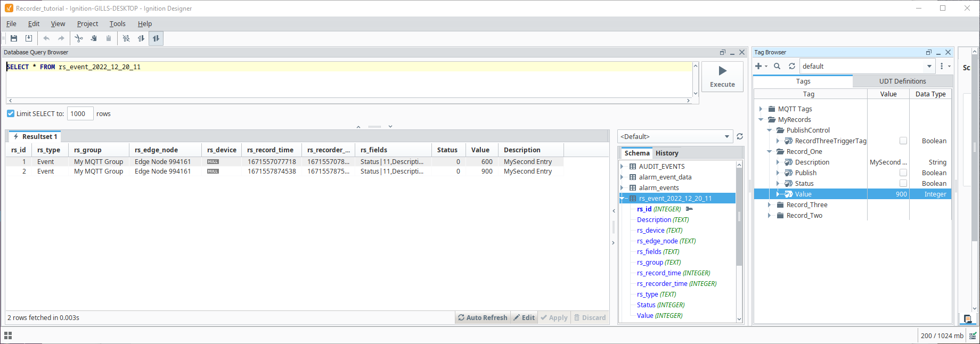Screen dimensions: 980x344
Task: Click the search icon in Tag Browser
Action: [x=777, y=66]
